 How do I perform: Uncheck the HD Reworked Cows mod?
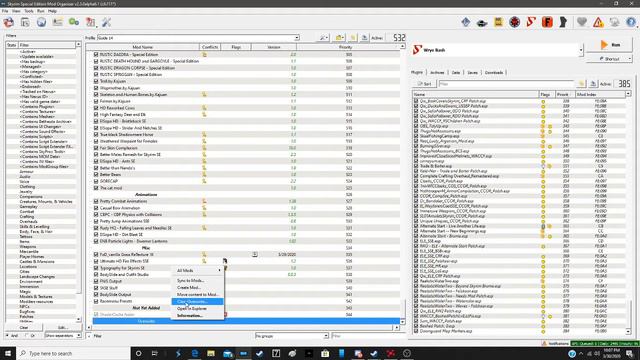(96, 108)
